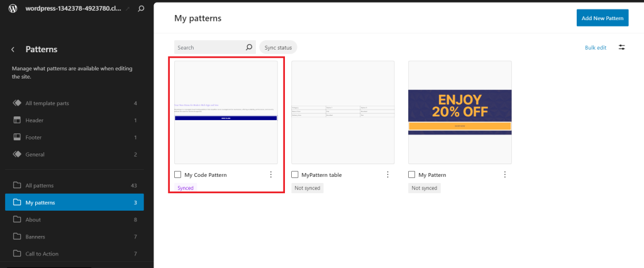Click the Add New Pattern button
The width and height of the screenshot is (644, 268).
(x=602, y=18)
